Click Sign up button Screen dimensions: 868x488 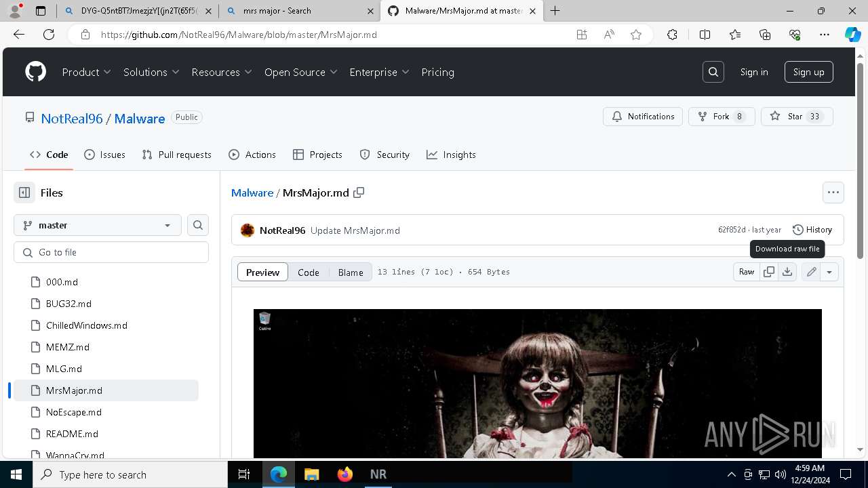tap(809, 72)
